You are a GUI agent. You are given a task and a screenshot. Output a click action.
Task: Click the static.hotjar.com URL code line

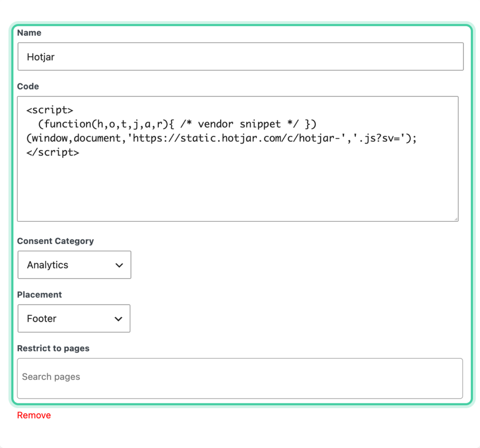(222, 138)
